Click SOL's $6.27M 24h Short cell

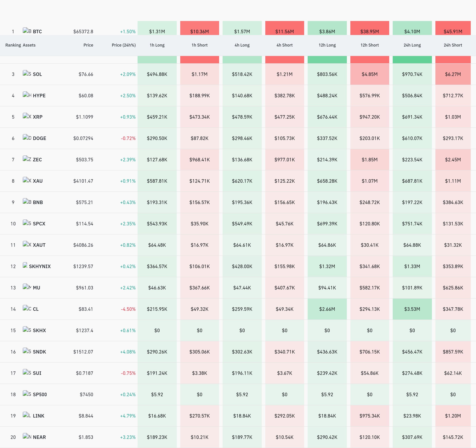pyautogui.click(x=453, y=74)
